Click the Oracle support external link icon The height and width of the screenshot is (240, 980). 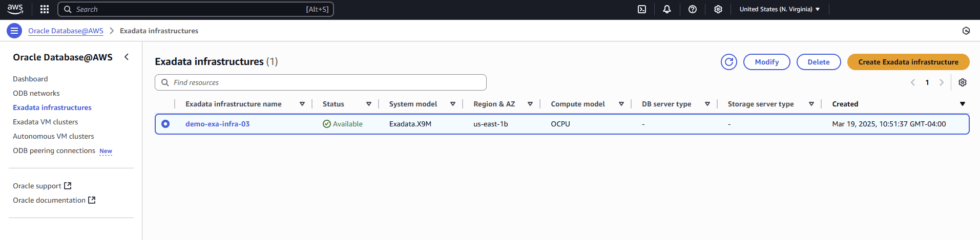(68, 186)
